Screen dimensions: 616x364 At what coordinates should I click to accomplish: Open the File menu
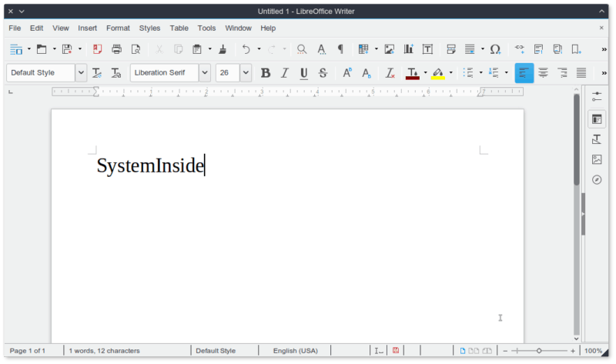tap(15, 28)
